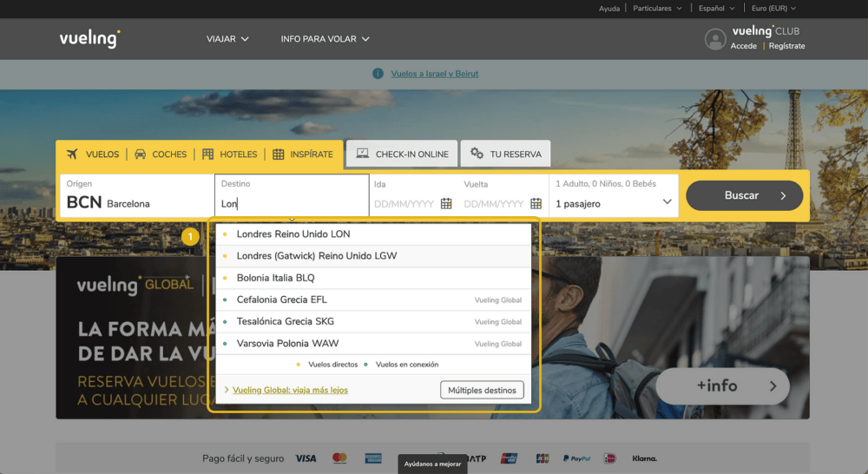The height and width of the screenshot is (474, 868).
Task: Click the Destino input field with Lon
Action: 292,195
